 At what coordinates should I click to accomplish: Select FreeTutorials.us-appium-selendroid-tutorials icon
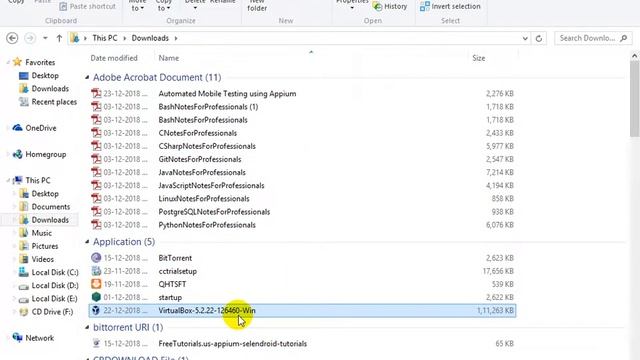tap(96, 343)
